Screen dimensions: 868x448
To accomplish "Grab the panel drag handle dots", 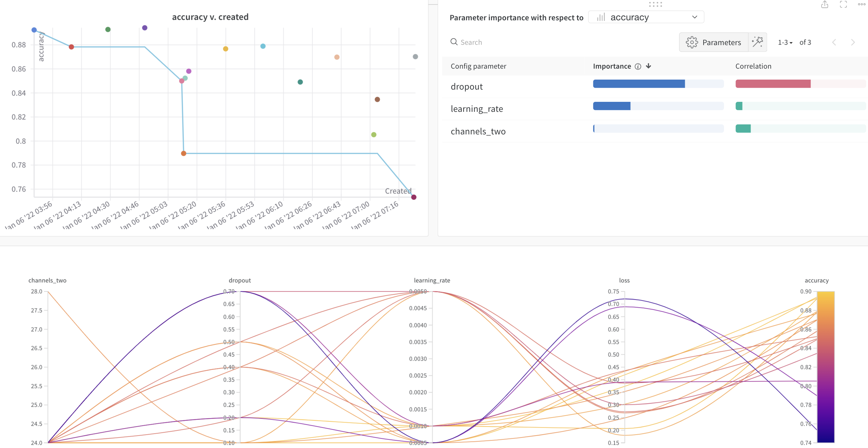I will pyautogui.click(x=656, y=5).
